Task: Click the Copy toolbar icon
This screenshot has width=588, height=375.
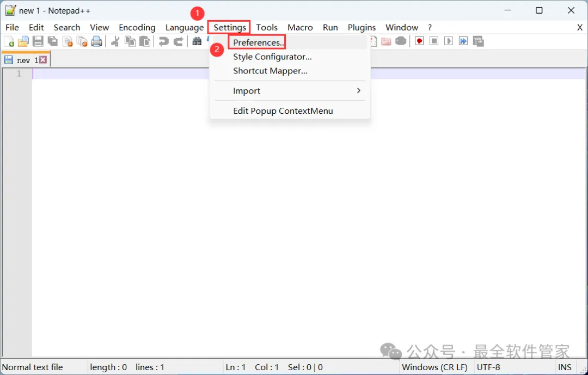Action: [130, 41]
